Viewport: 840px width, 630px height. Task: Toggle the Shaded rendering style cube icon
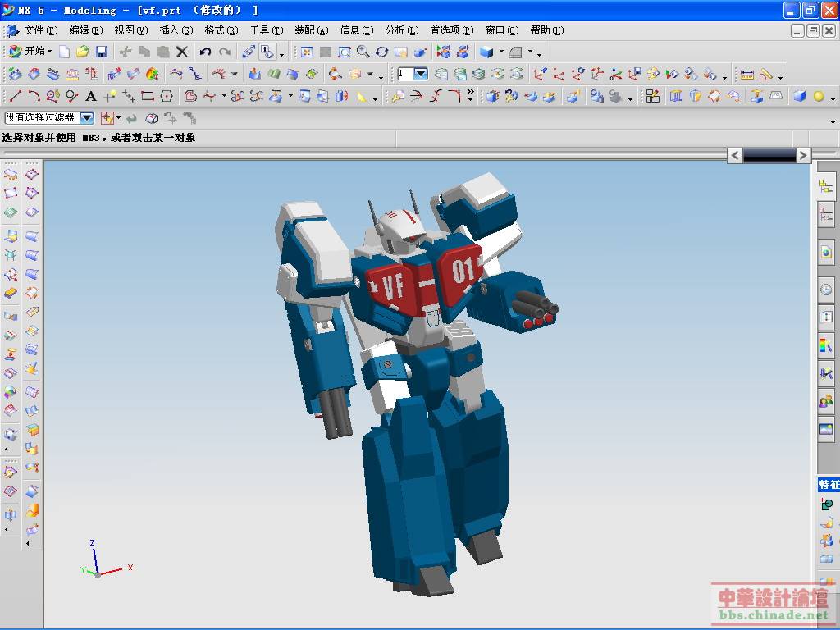[x=486, y=52]
